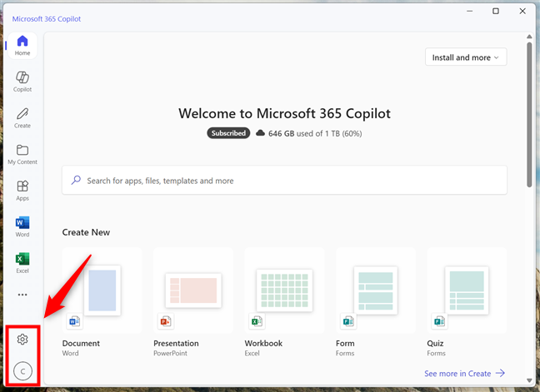Open the Home tab in sidebar
This screenshot has width=540, height=392.
22,46
